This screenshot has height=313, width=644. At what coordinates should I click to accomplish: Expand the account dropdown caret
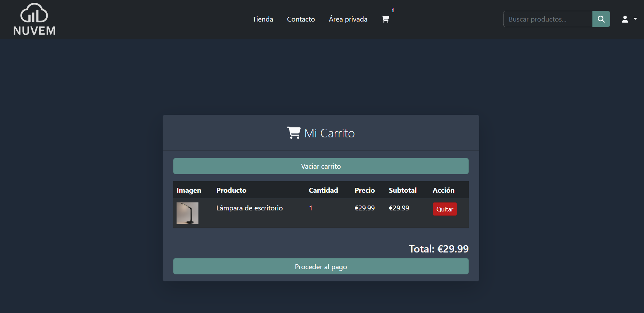[635, 19]
